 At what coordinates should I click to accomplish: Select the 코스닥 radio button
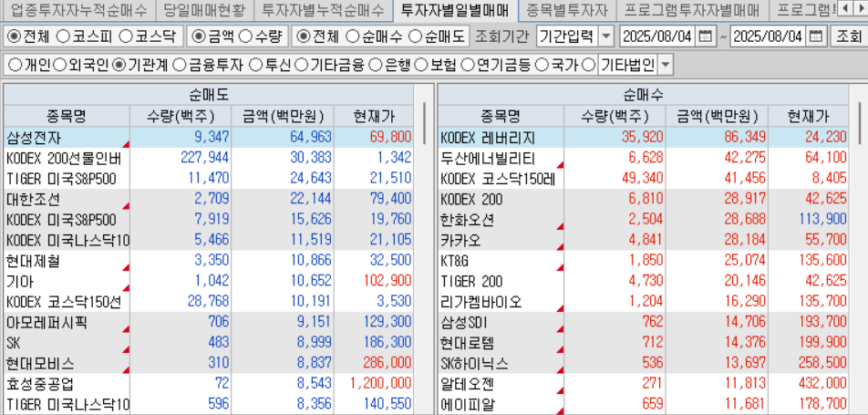click(x=126, y=37)
